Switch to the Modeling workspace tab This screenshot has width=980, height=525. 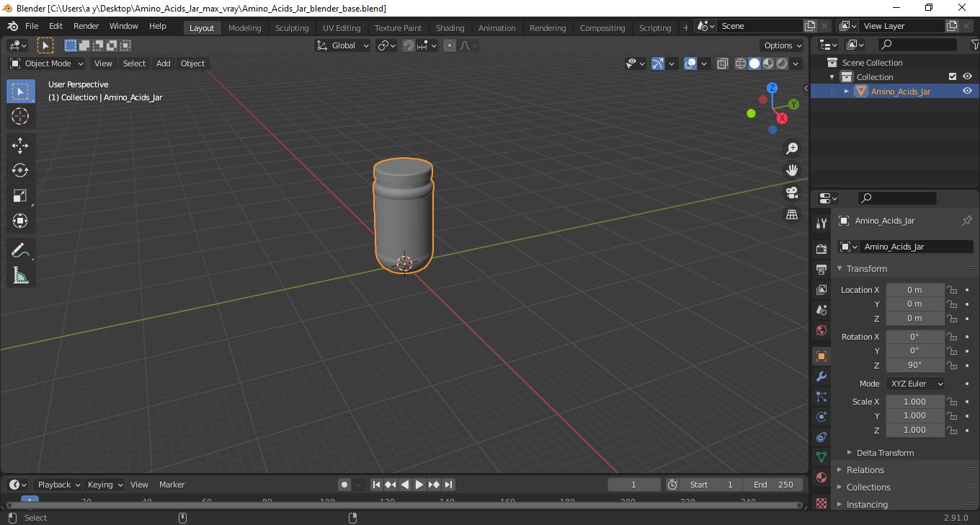click(x=245, y=27)
